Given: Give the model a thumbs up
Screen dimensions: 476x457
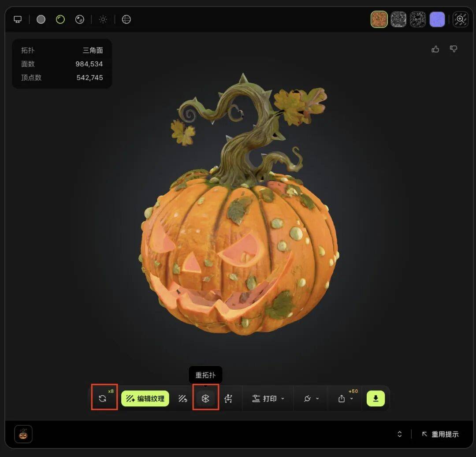Looking at the screenshot, I should point(435,49).
